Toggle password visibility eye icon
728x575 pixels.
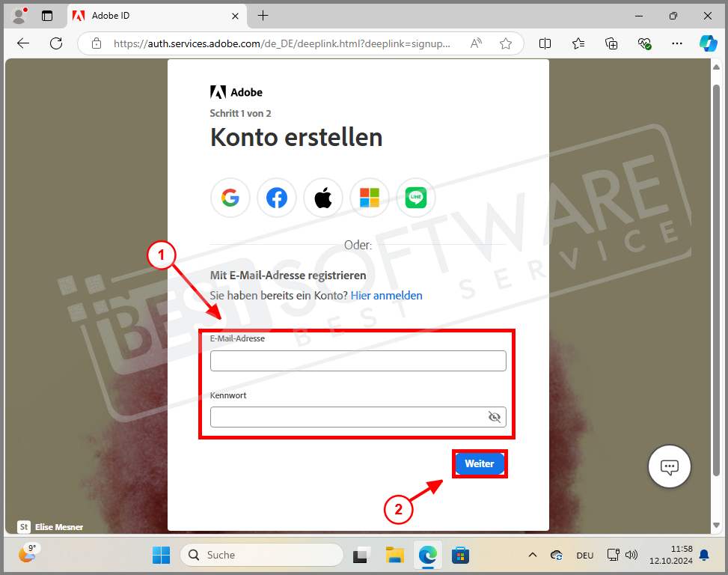point(495,417)
